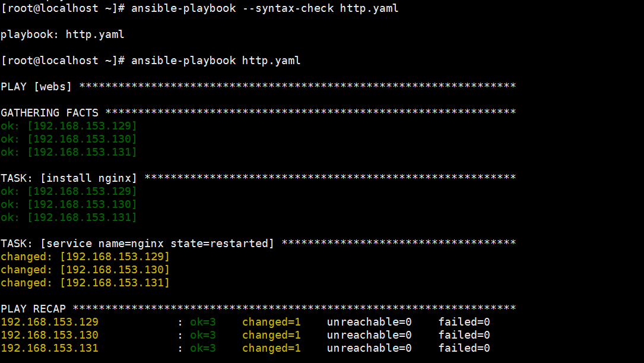Click the 'GATHERING FACTS' heading
This screenshot has height=363, width=644.
[50, 113]
